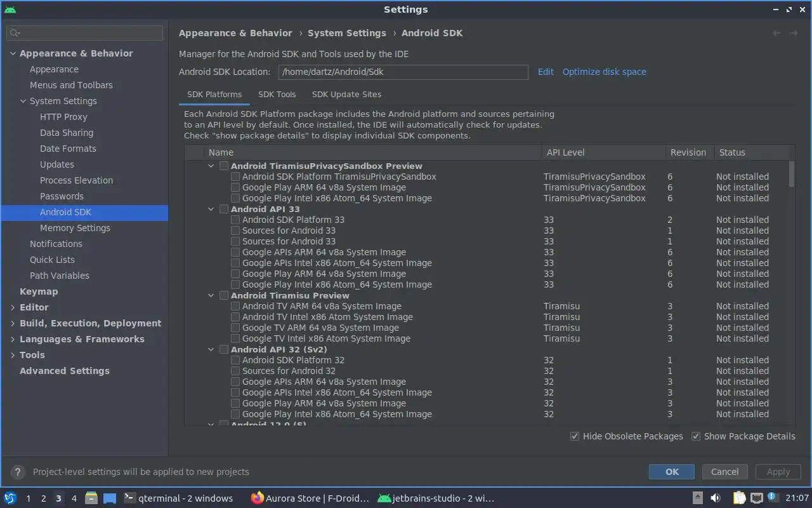Click the Apply button
This screenshot has width=812, height=508.
point(778,472)
